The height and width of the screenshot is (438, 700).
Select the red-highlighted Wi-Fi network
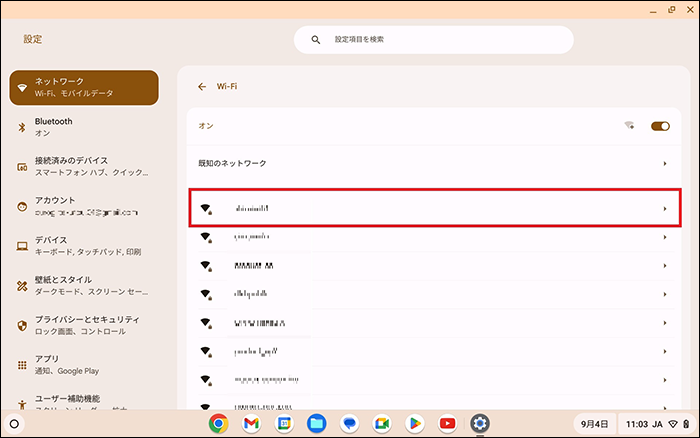[x=400, y=209]
